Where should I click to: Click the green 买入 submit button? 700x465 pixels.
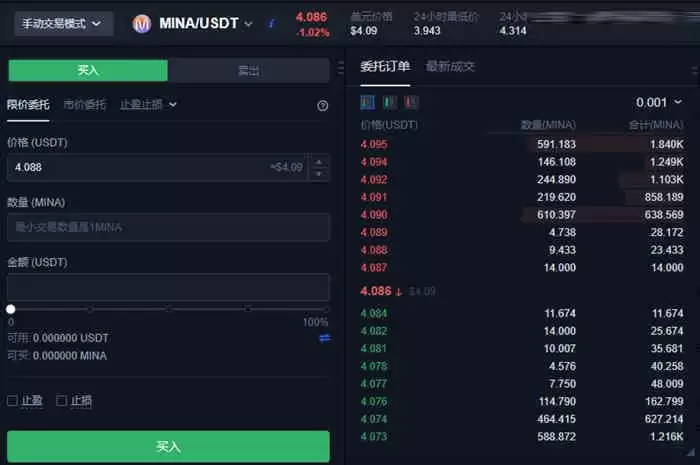click(x=168, y=446)
